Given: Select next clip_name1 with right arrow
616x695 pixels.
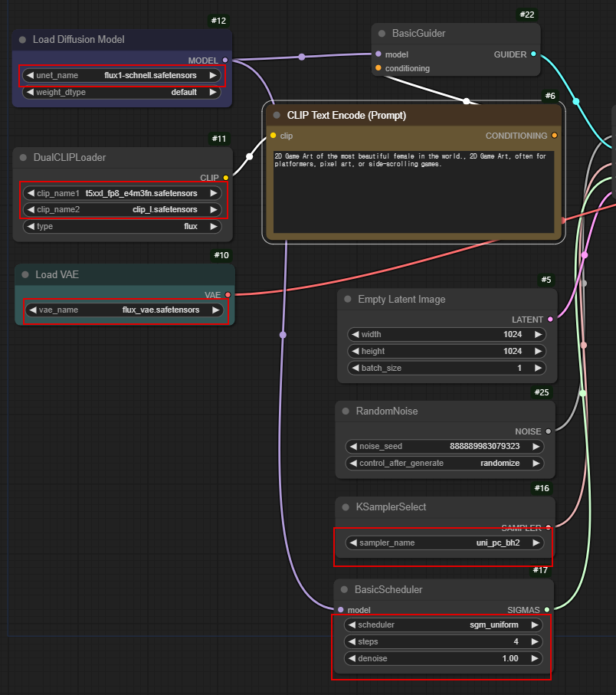Looking at the screenshot, I should [x=214, y=193].
